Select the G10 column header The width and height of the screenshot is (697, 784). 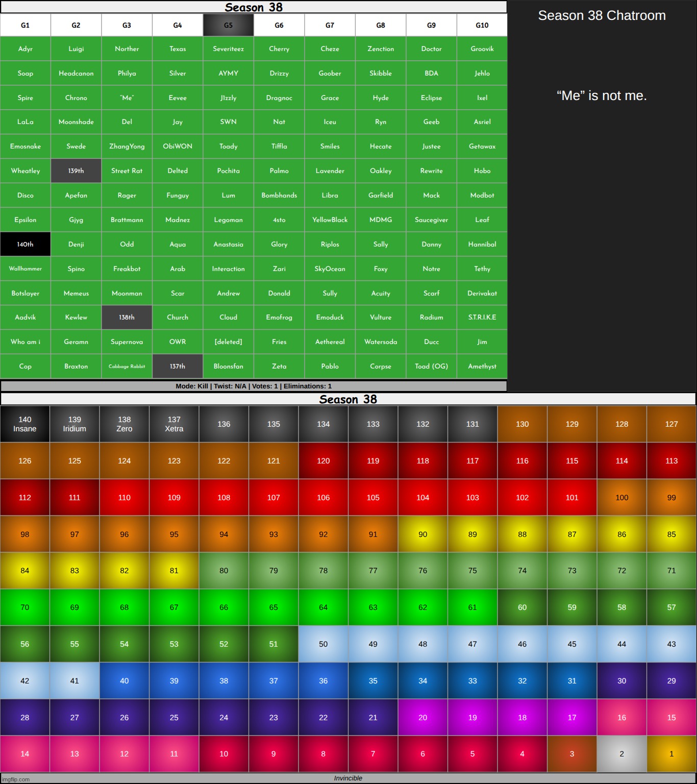point(482,25)
